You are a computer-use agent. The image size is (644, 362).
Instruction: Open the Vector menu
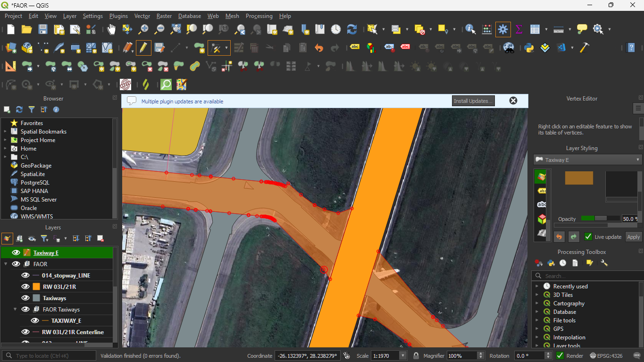(x=142, y=16)
